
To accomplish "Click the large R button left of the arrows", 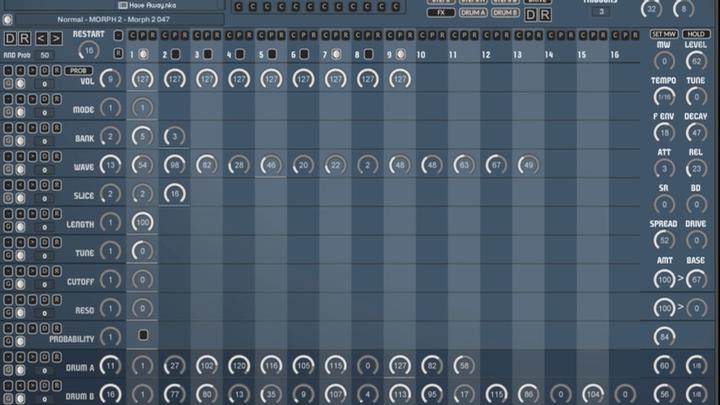I will pos(24,38).
